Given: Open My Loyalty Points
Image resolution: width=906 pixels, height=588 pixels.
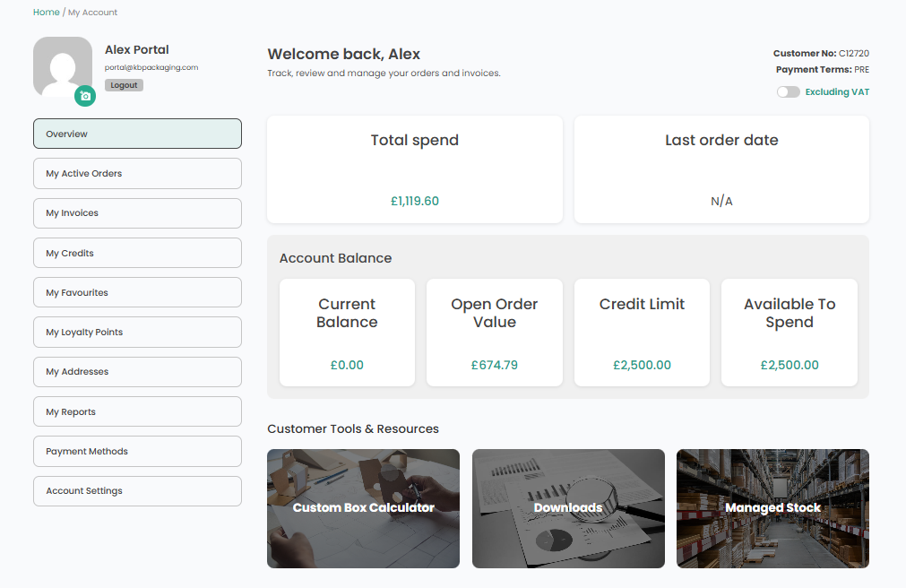Looking at the screenshot, I should point(137,332).
